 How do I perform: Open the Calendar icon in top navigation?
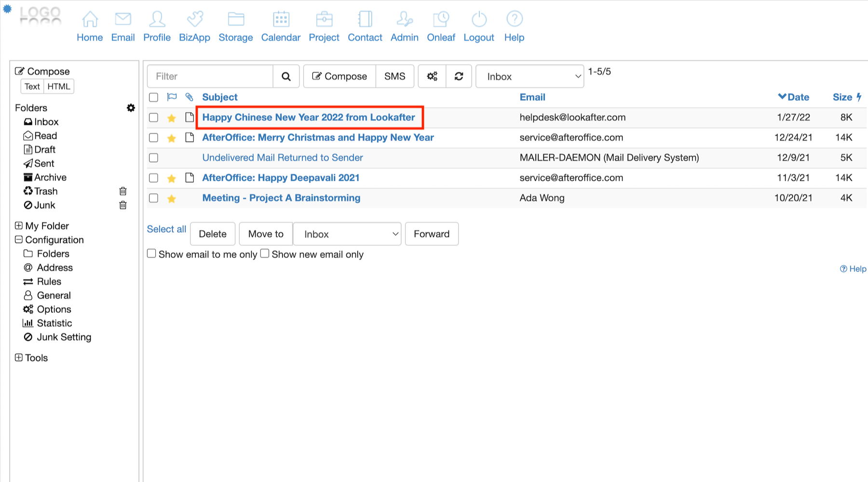(281, 20)
